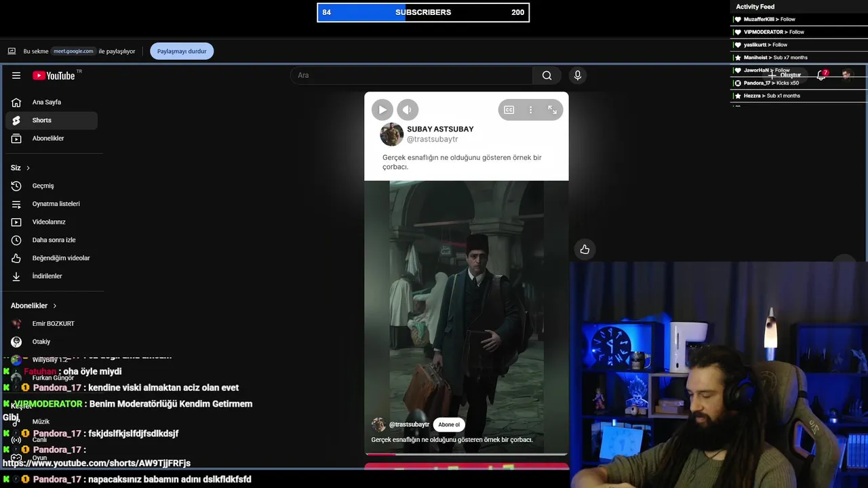The width and height of the screenshot is (868, 488).
Task: Enter fullscreen on the Short
Action: (x=553, y=110)
